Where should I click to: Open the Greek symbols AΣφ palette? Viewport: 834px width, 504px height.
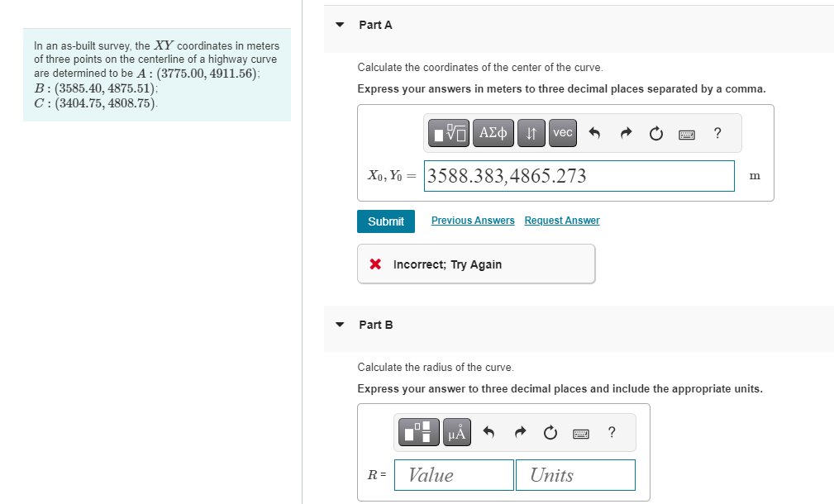click(493, 132)
